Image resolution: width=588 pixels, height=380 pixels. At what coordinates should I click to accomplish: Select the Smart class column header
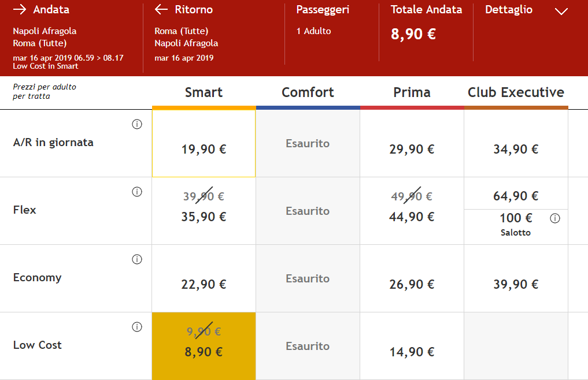coord(204,92)
